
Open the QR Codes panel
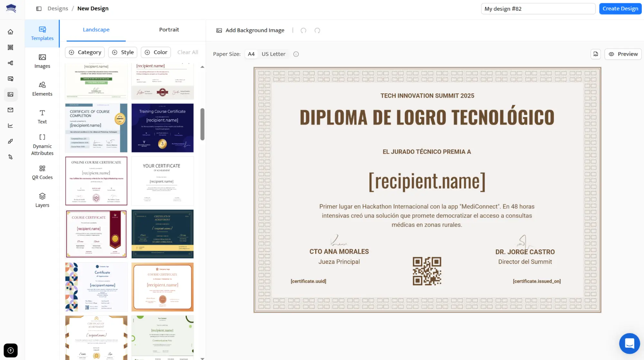(x=42, y=172)
